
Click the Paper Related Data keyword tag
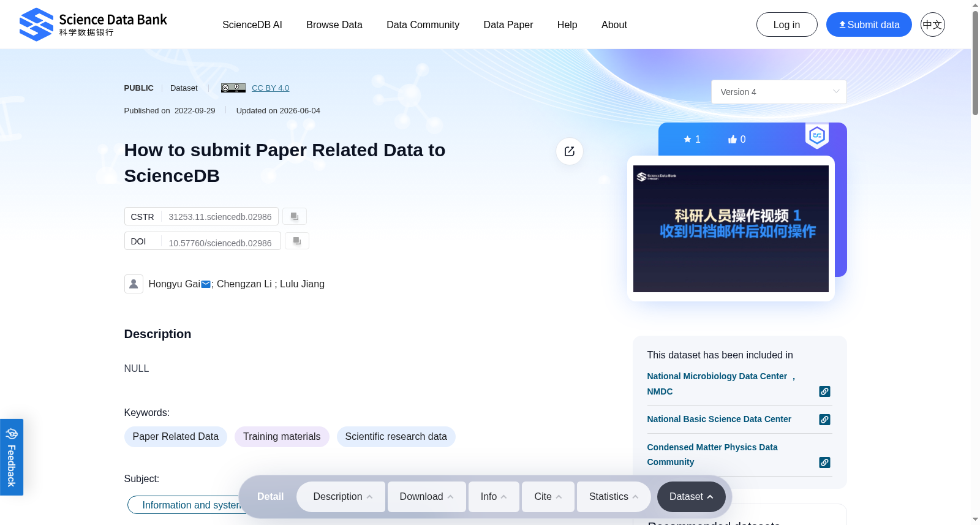click(x=176, y=437)
